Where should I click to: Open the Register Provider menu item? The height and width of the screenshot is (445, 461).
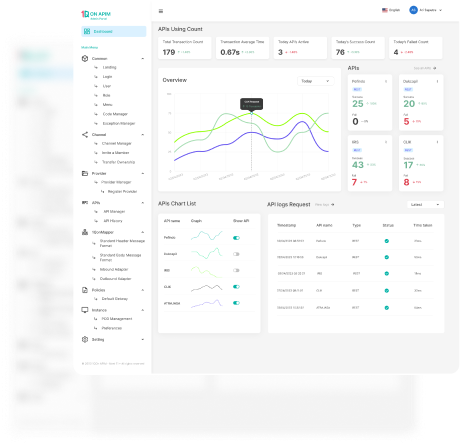122,191
